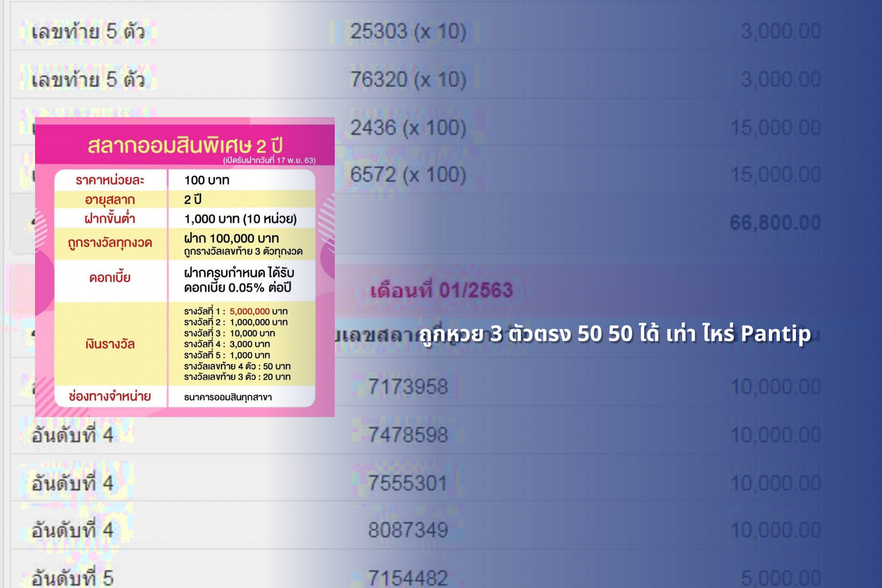Click รางวัลเลขท้าย 3 ตัว : 20 บาท line
The image size is (882, 588).
tap(237, 377)
